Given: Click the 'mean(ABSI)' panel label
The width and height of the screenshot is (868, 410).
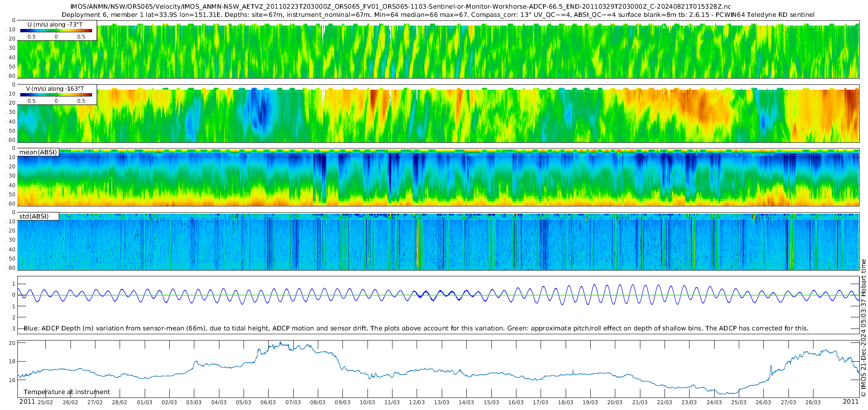Looking at the screenshot, I should tap(38, 152).
